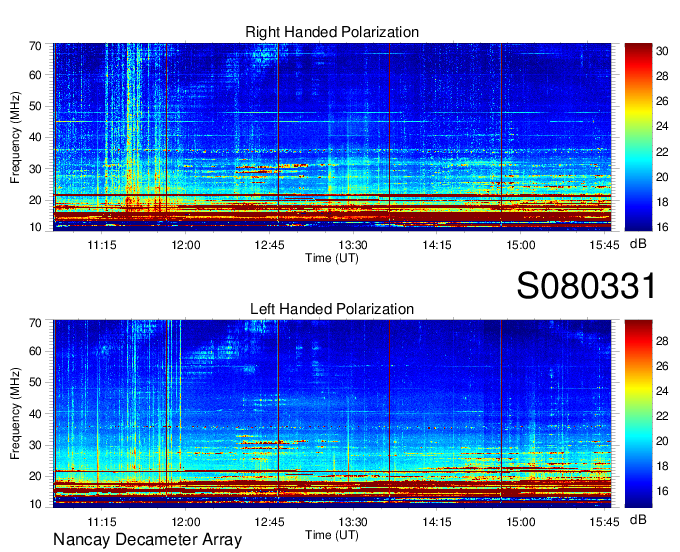Image resolution: width=680 pixels, height=552 pixels.
Task: Click the 12:00 tick under the Left Handed plot
Action: point(186,522)
